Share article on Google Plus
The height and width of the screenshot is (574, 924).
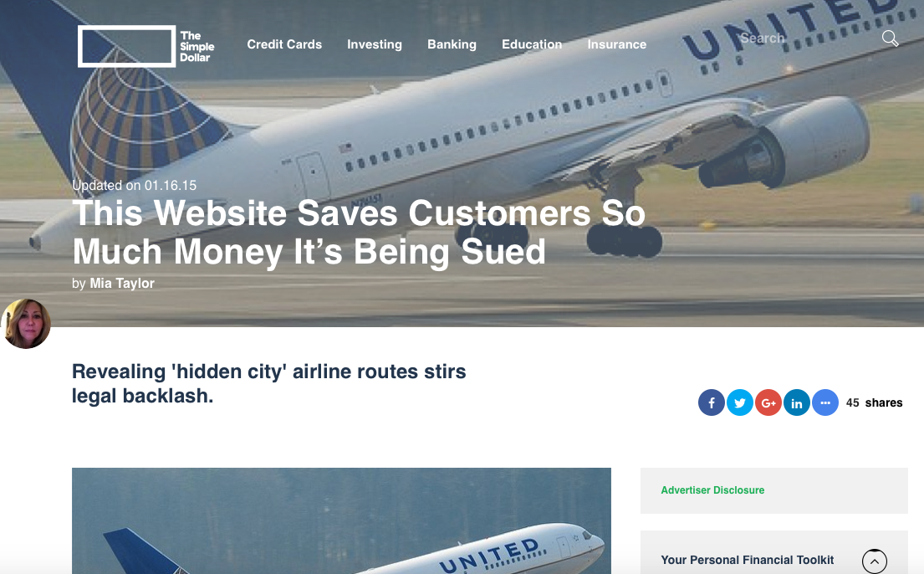[x=768, y=403]
